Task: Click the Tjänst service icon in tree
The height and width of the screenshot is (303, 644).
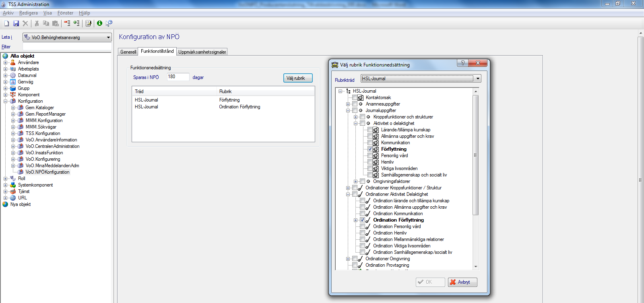Action: tap(13, 191)
